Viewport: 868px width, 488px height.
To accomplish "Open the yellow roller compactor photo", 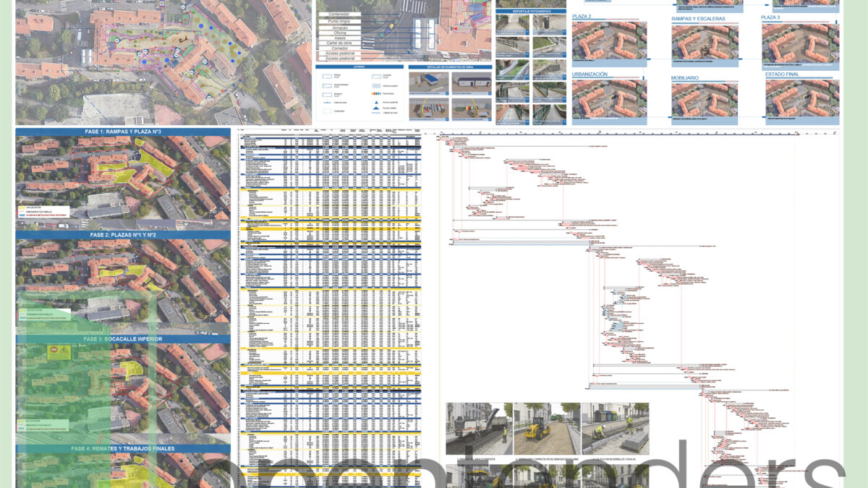I will click(x=547, y=429).
